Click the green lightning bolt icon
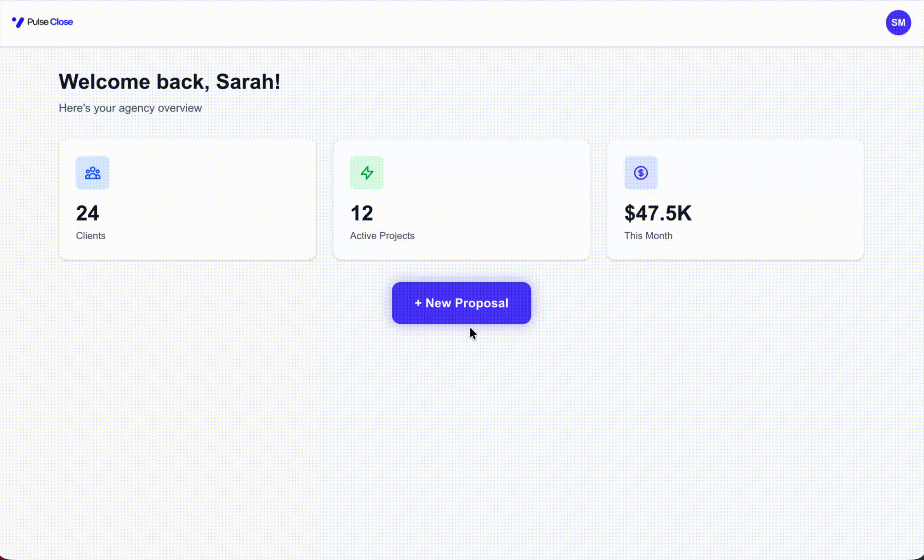The image size is (924, 560). (366, 173)
